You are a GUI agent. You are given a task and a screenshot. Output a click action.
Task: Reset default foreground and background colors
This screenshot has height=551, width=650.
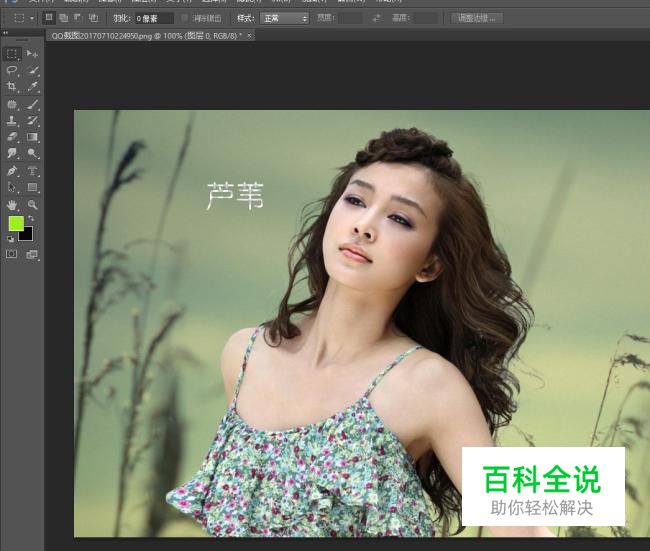coord(10,239)
